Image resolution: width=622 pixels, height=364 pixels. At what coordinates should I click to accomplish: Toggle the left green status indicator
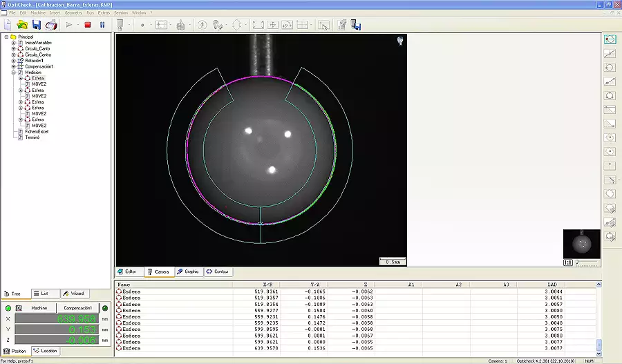pyautogui.click(x=8, y=308)
